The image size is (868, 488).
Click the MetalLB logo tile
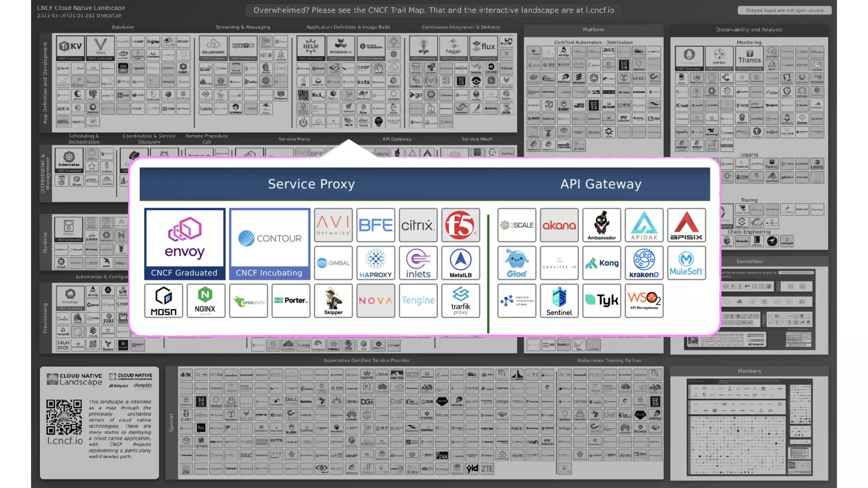click(460, 263)
